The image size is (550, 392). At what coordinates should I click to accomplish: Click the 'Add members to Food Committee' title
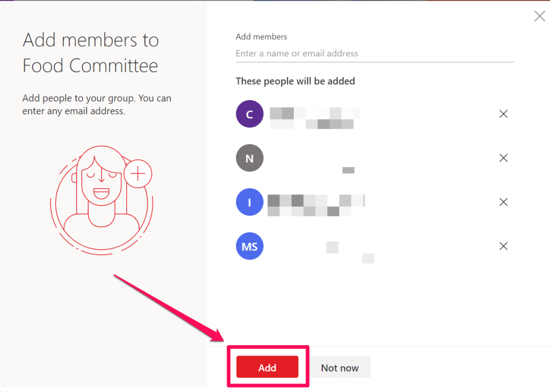click(x=91, y=53)
